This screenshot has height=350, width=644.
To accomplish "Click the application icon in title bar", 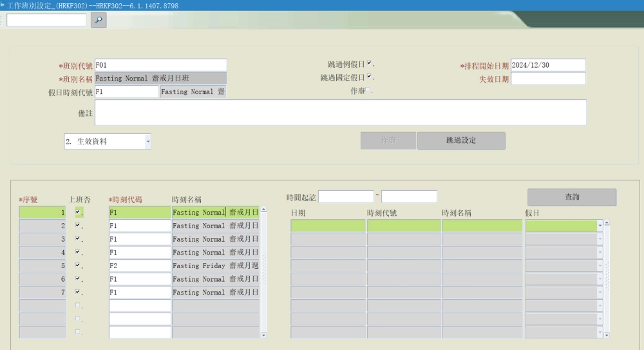I will pyautogui.click(x=3, y=5).
